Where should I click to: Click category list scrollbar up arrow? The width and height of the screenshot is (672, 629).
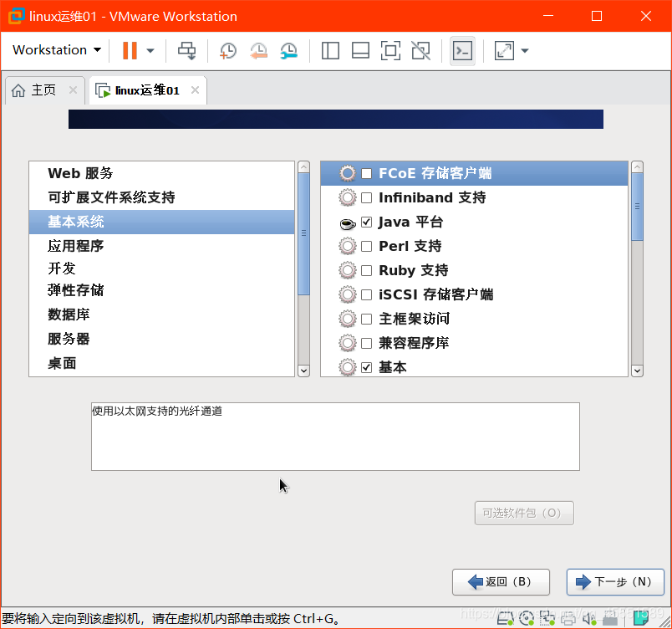click(303, 166)
